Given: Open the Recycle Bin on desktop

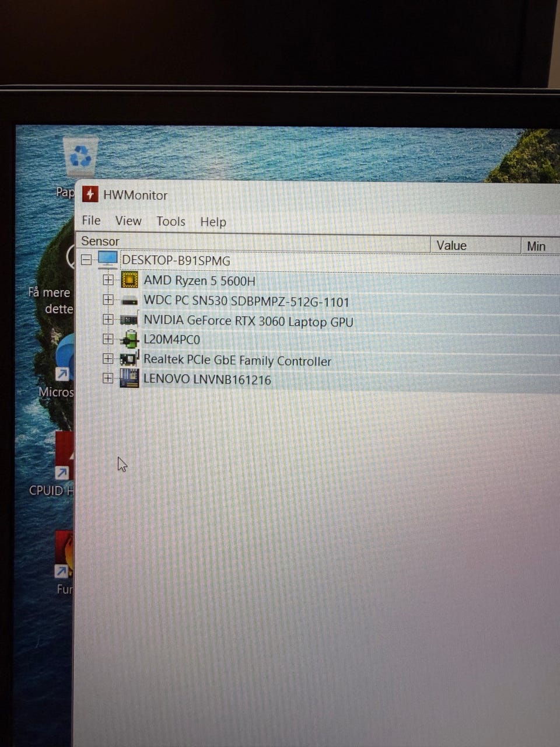Looking at the screenshot, I should point(80,156).
